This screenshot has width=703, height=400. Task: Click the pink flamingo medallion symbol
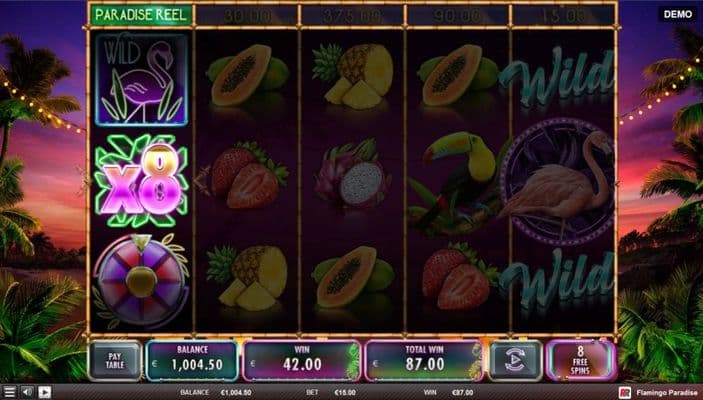pos(559,181)
